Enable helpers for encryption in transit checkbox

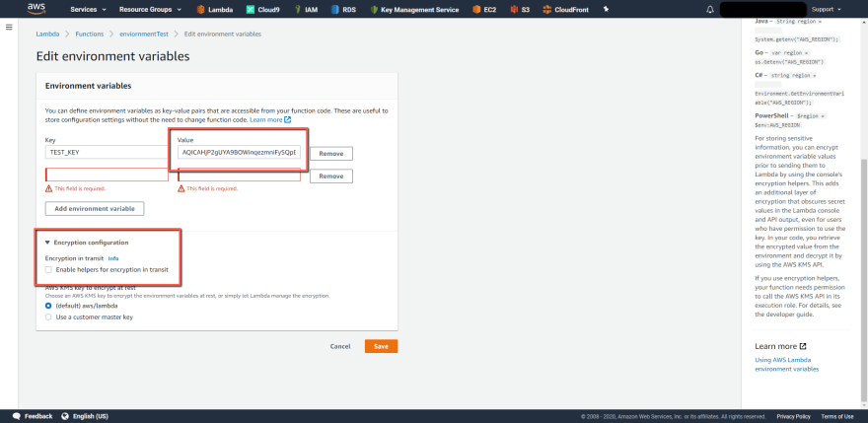pos(48,269)
